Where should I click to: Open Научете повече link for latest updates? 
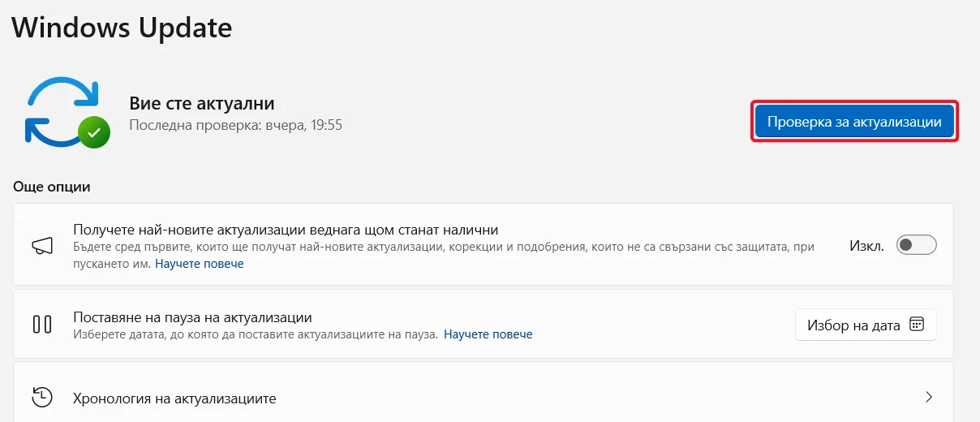coord(200,264)
